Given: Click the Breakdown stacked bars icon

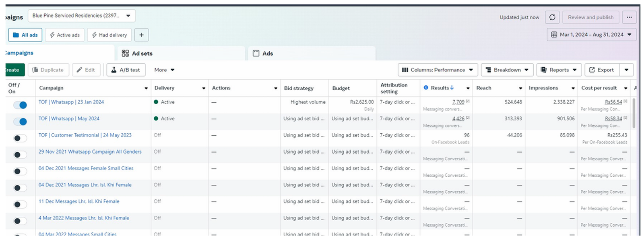Looking at the screenshot, I should 488,70.
